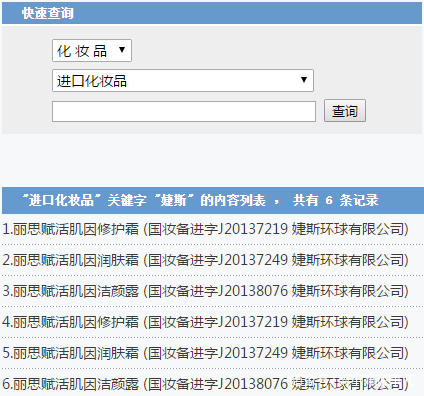Open result 5 丽思赋活肌因润肤霜 J20137249
Viewport: 424px width, 396px height.
point(205,353)
